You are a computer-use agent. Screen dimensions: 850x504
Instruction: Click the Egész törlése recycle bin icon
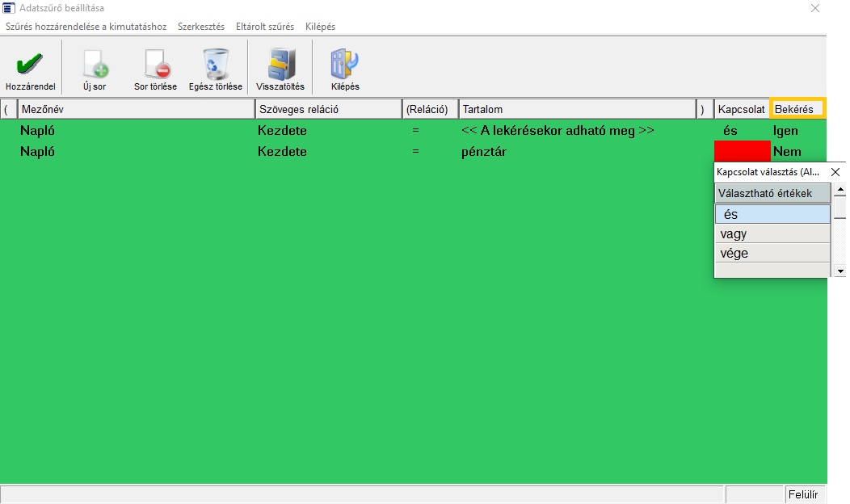[215, 65]
